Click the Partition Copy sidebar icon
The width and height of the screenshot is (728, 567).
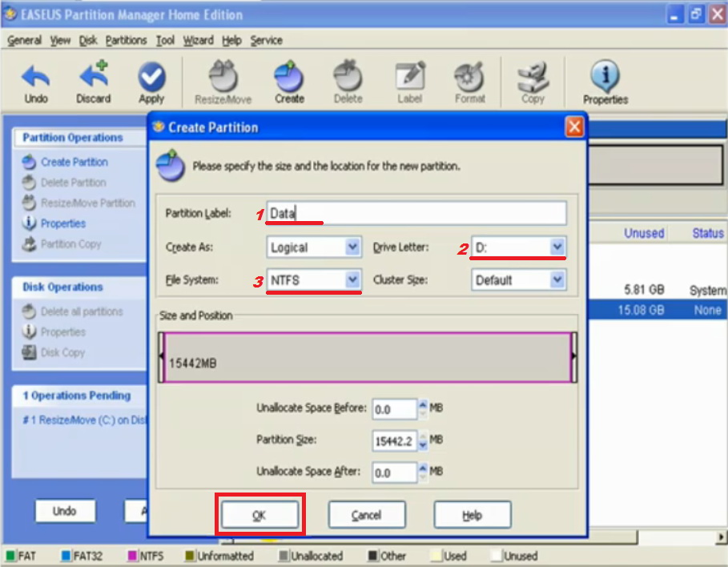tap(29, 244)
